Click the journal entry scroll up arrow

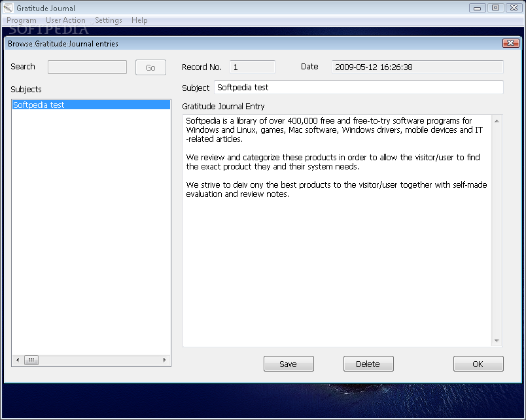[497, 121]
